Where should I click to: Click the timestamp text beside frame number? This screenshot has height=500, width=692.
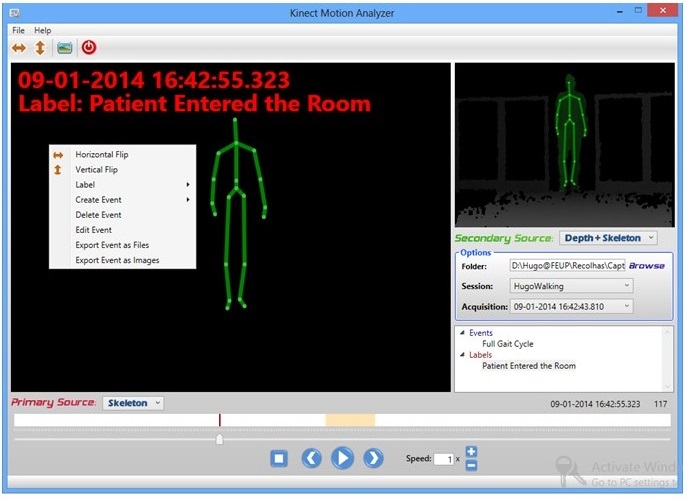(595, 404)
